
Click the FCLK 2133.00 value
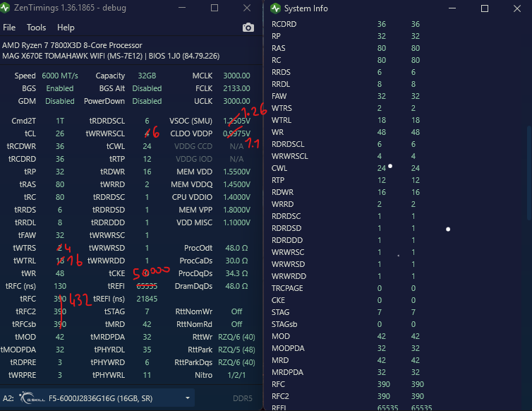pyautogui.click(x=236, y=88)
